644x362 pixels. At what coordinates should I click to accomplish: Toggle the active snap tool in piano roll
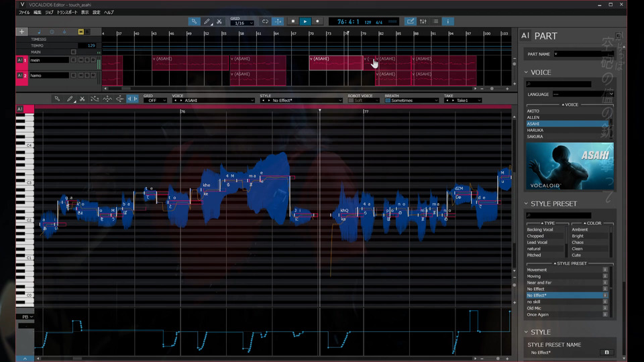point(132,99)
